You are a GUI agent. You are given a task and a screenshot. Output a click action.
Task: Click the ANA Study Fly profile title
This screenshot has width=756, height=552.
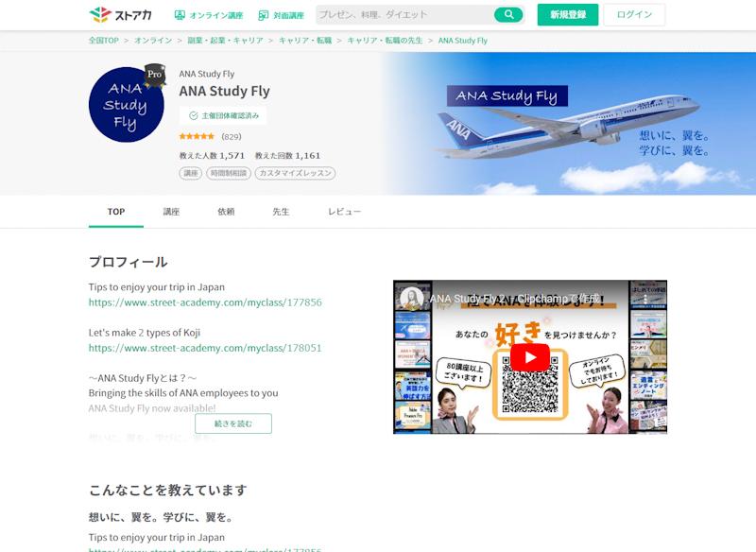225,91
